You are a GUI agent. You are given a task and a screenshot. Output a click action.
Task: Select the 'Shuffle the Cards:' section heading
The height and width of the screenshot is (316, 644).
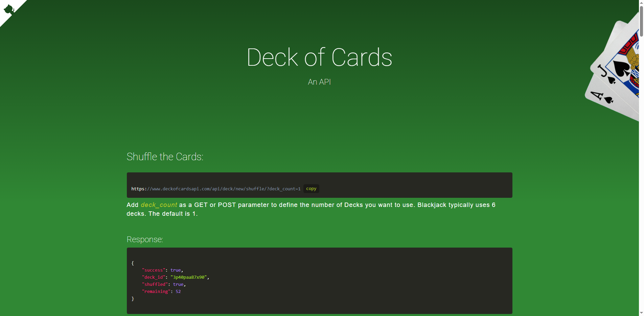click(165, 156)
